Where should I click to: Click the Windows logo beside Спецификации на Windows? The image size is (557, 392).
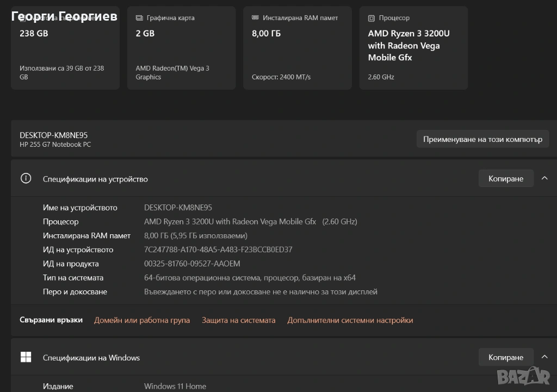pyautogui.click(x=26, y=357)
